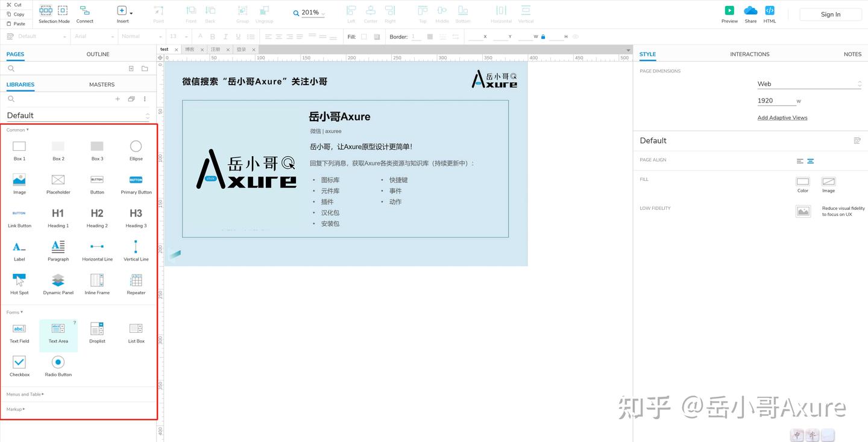Collapse the Common widgets section
Image resolution: width=868 pixels, height=442 pixels.
tap(17, 130)
